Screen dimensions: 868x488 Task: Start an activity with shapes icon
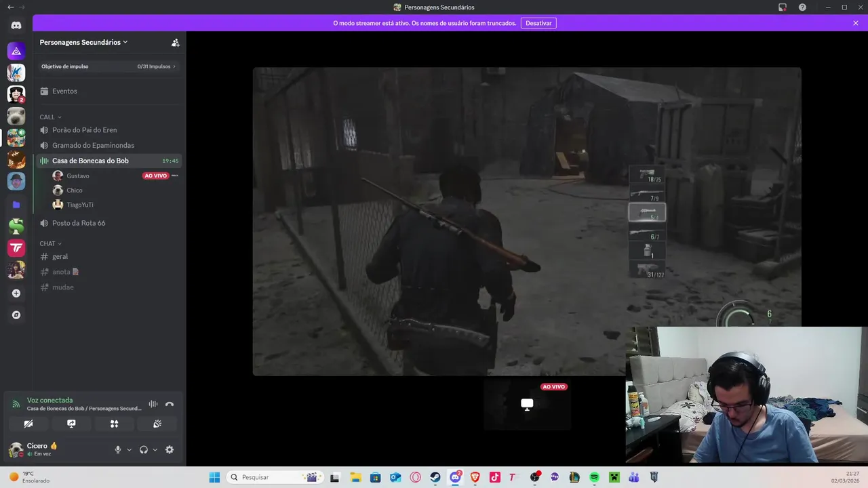pyautogui.click(x=114, y=424)
